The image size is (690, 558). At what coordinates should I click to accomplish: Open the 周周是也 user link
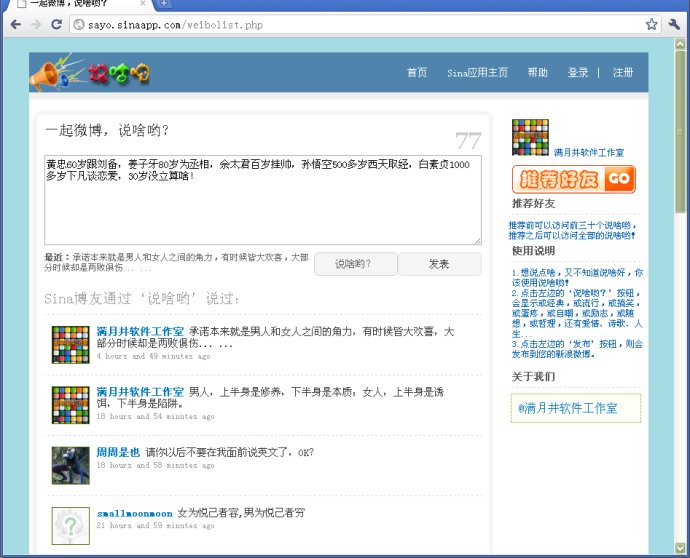point(118,452)
